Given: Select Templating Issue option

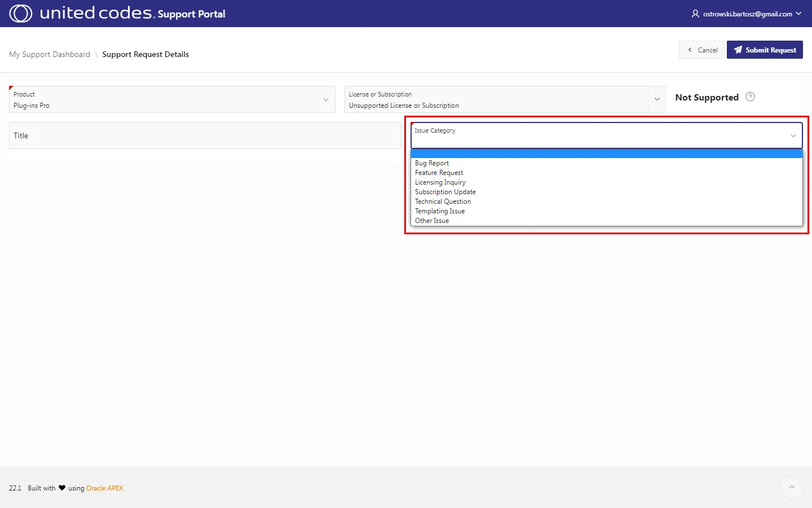Looking at the screenshot, I should click(440, 211).
